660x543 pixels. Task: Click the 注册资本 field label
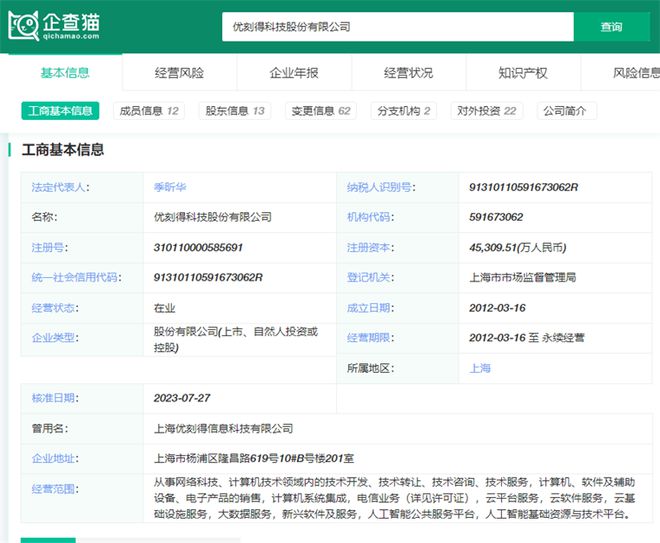[x=370, y=248]
